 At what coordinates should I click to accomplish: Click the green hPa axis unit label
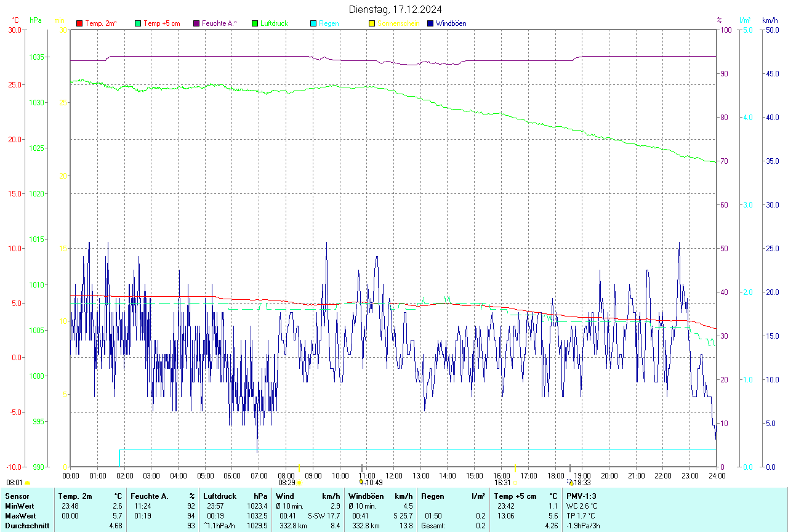[x=36, y=20]
